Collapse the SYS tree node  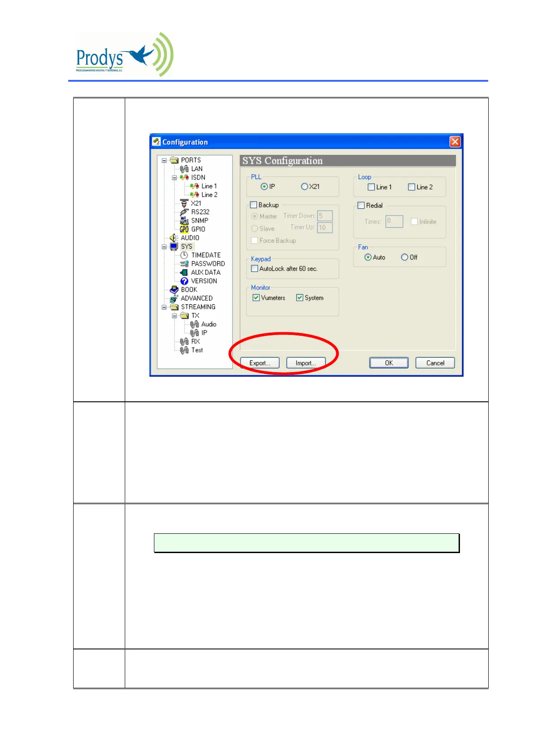tap(164, 247)
